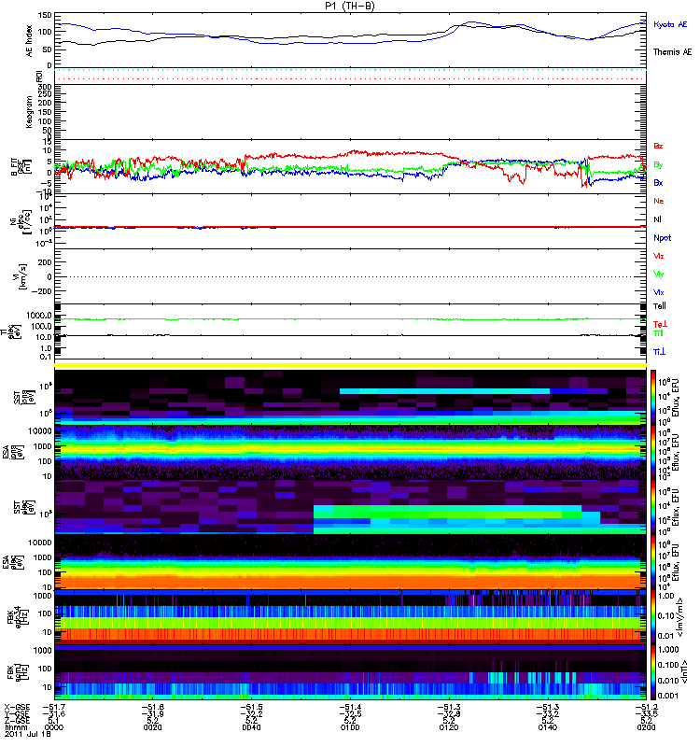Click the blue Npot legend label
The height and width of the screenshot is (747, 700).
(663, 238)
